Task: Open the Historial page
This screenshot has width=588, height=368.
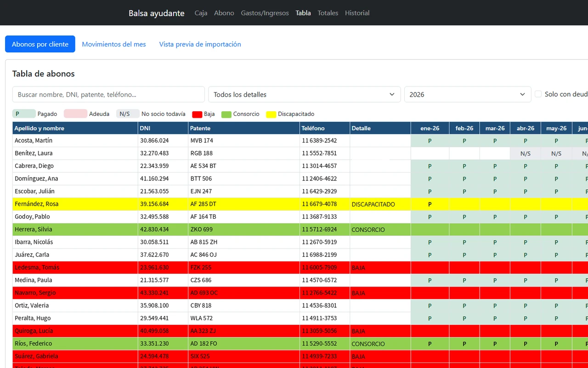Action: [357, 13]
